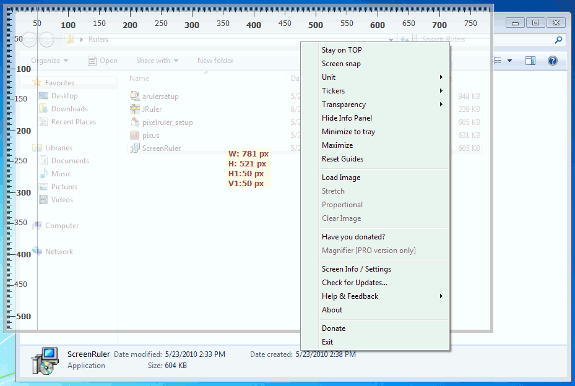
Task: Open the Organize dropdown in Explorer
Action: tap(50, 60)
